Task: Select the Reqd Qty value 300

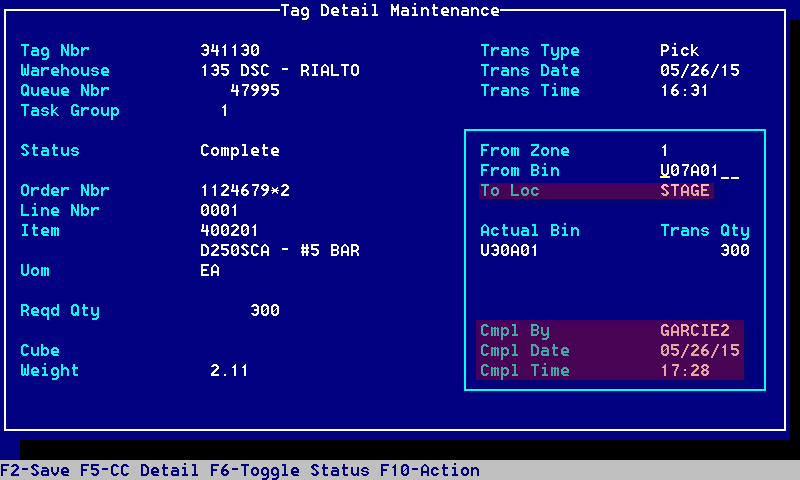Action: point(265,311)
